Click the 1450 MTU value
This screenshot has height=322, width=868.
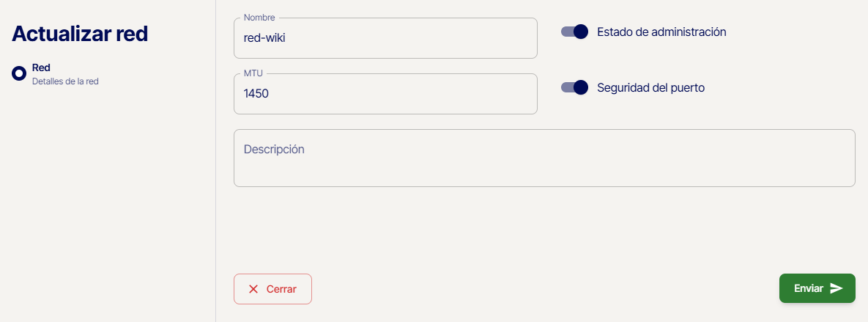click(x=256, y=94)
